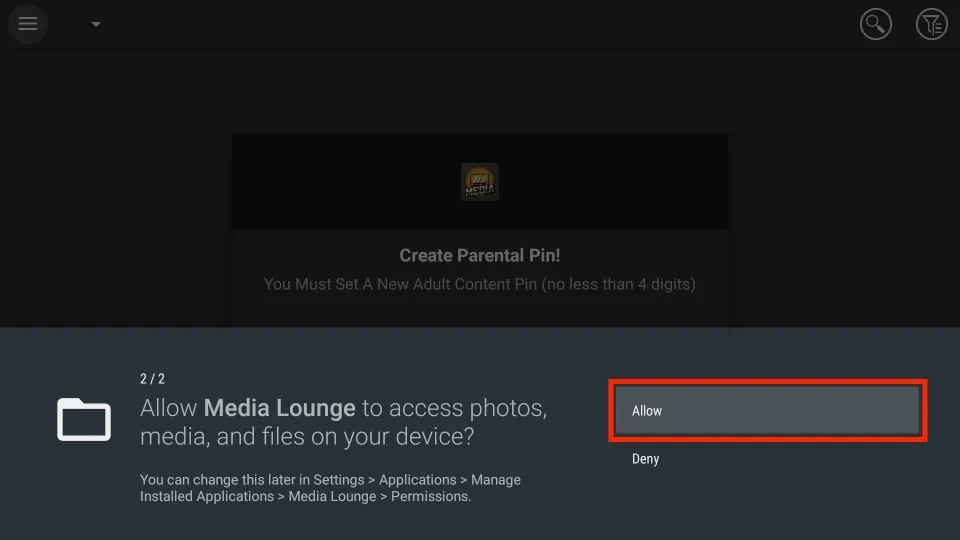The width and height of the screenshot is (960, 540).
Task: Select the permission question mentioning Media Lounge
Action: pos(343,422)
